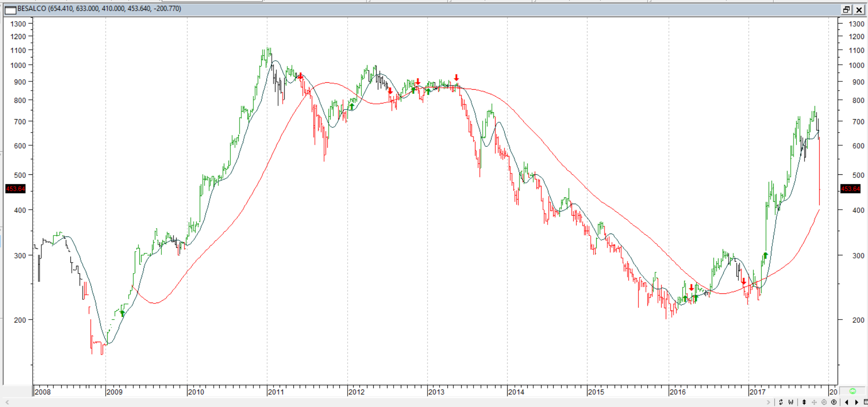Click the grey left chevron on scrollbar

[x=7, y=402]
